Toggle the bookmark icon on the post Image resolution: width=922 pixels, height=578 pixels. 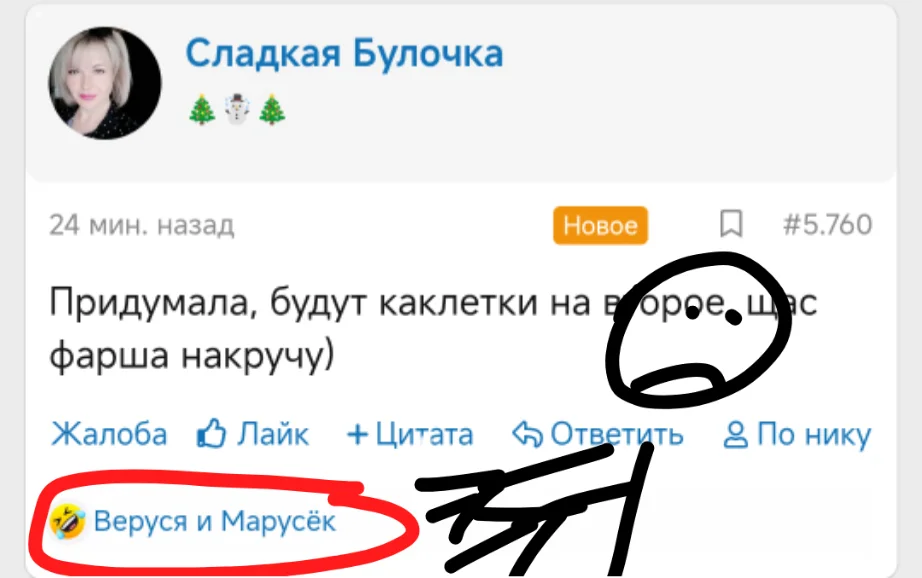pos(731,224)
